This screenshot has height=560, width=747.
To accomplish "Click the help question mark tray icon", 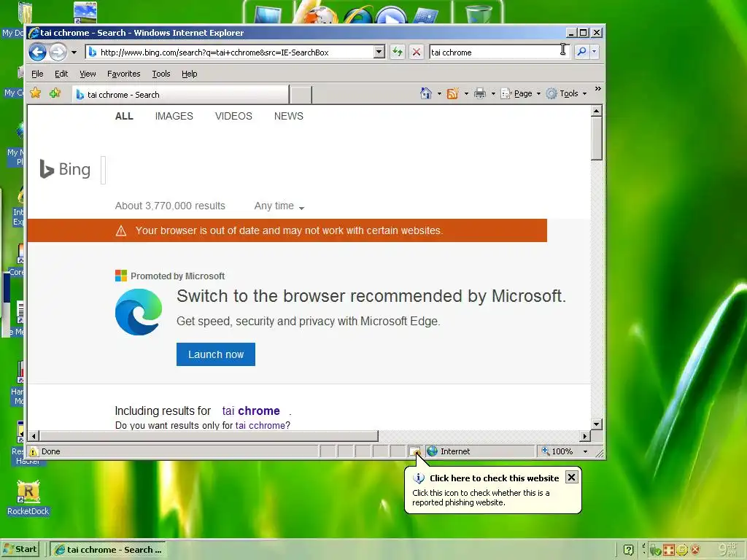I will [x=628, y=551].
